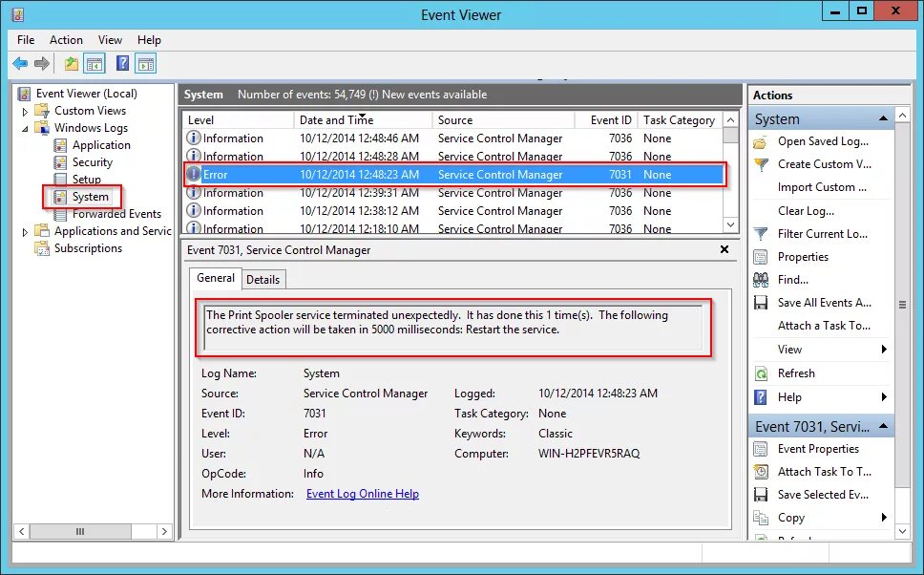Screen dimensions: 924x575
Task: Click Import Custom View in Actions pane
Action: coord(822,187)
